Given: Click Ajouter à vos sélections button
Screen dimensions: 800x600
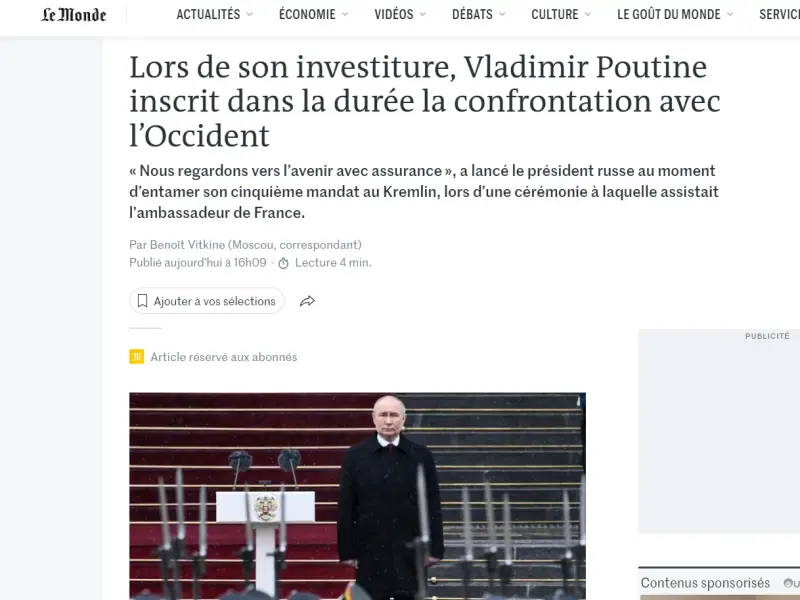Looking at the screenshot, I should click(207, 301).
